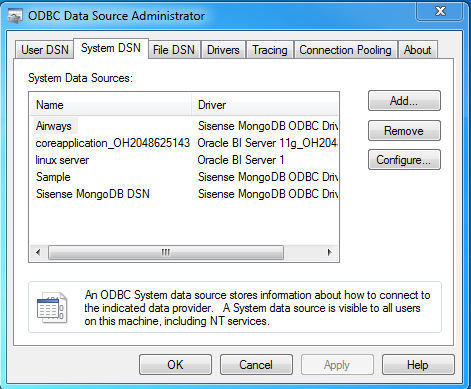Click the ODBC Administrator title bar icon
Viewport: 471px width, 389px height.
tap(15, 16)
